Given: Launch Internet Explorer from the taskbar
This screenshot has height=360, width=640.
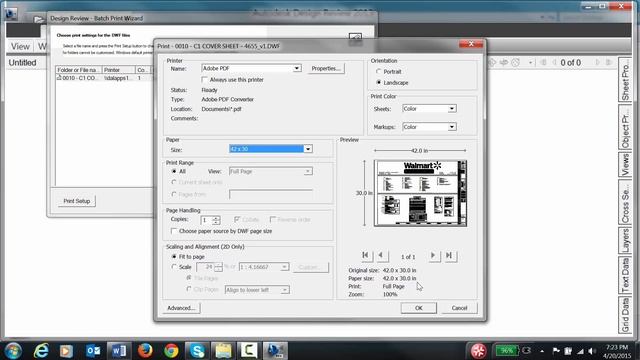Looking at the screenshot, I should click(x=41, y=351).
